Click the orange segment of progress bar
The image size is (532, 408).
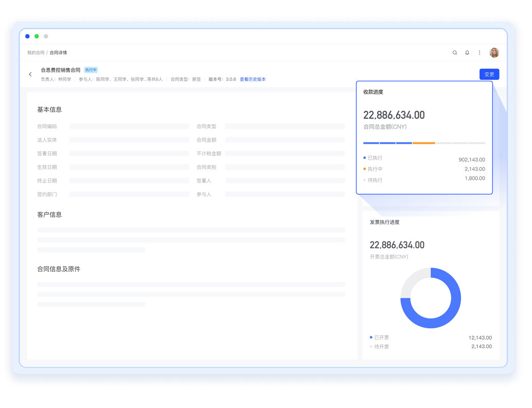point(423,143)
